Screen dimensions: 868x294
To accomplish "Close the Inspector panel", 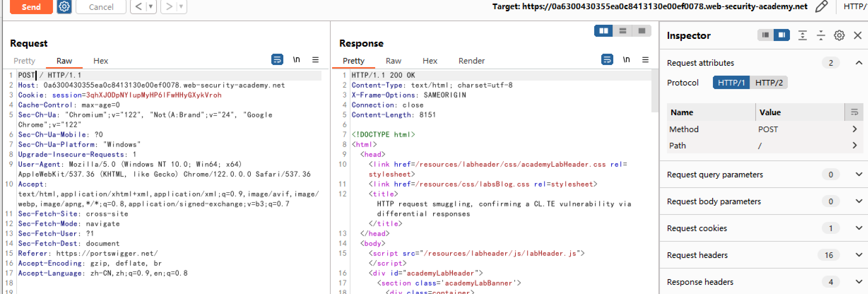I will (x=858, y=35).
